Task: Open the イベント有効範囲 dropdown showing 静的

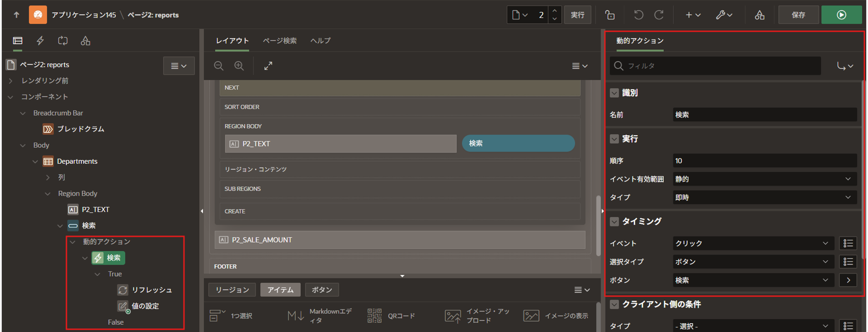Action: coord(764,179)
